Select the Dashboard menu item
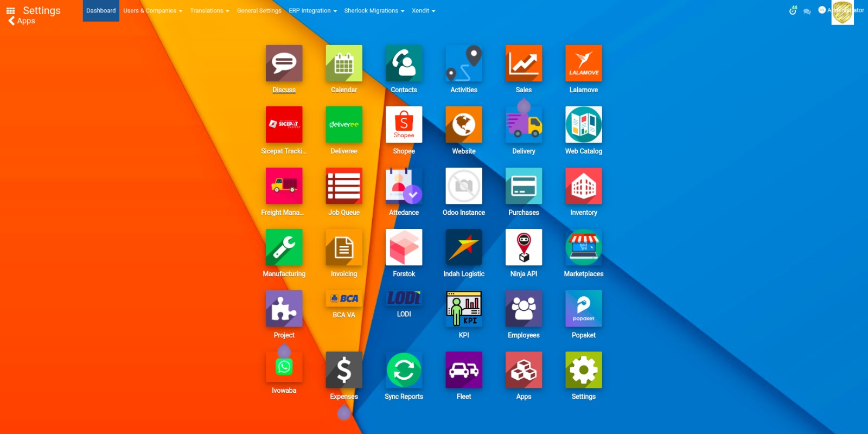Viewport: 868px width, 434px height. tap(101, 11)
